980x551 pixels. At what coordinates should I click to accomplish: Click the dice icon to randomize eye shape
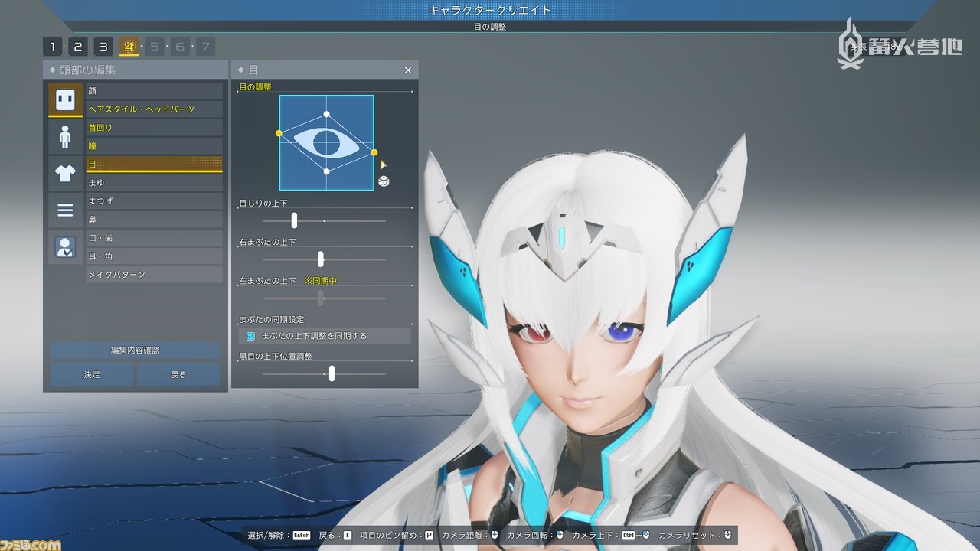tap(383, 181)
